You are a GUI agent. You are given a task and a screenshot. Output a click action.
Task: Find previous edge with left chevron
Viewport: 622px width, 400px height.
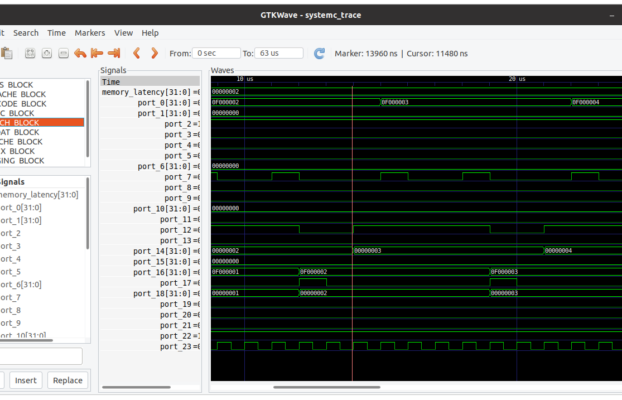136,53
